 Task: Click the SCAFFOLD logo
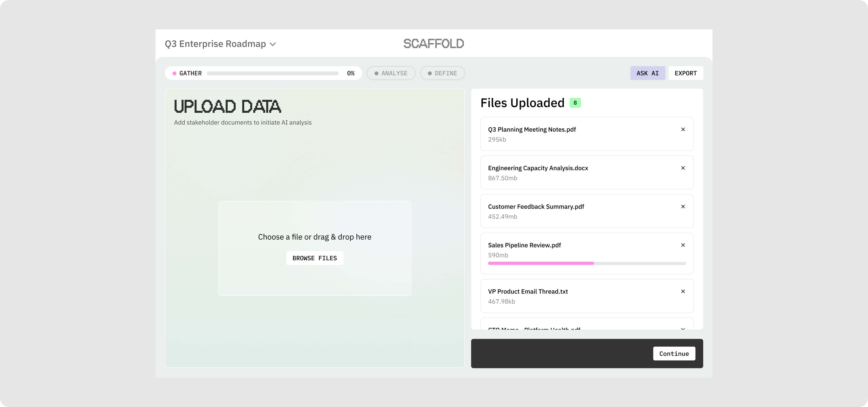pyautogui.click(x=434, y=43)
